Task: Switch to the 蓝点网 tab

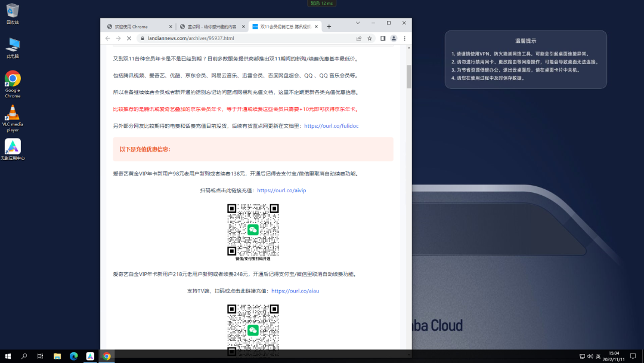Action: tap(212, 27)
